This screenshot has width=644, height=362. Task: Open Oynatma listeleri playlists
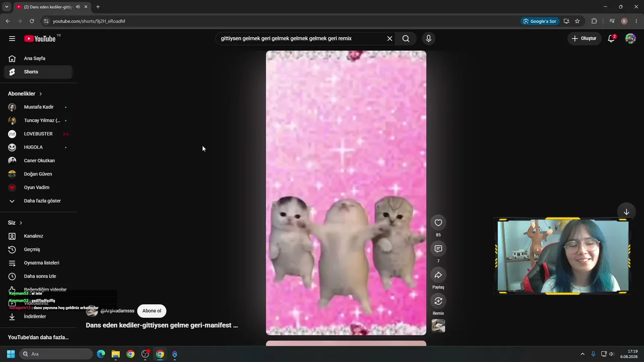coord(38,263)
